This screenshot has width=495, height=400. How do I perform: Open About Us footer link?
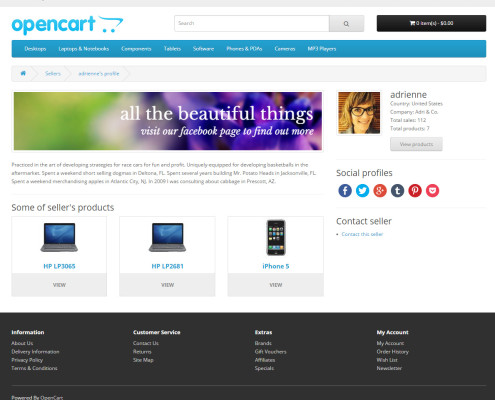[22, 343]
